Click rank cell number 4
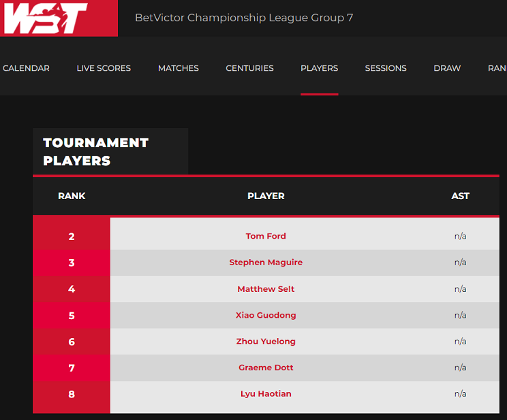Viewport: 507px width, 420px height. pos(72,289)
